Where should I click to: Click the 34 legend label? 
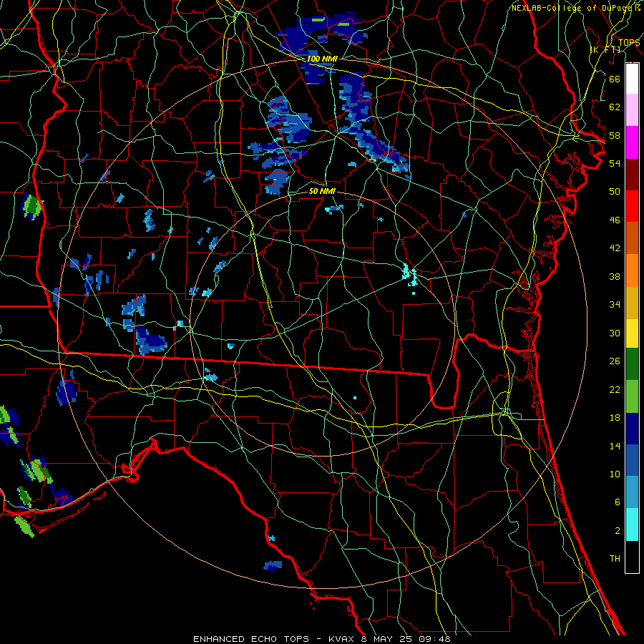pos(615,304)
